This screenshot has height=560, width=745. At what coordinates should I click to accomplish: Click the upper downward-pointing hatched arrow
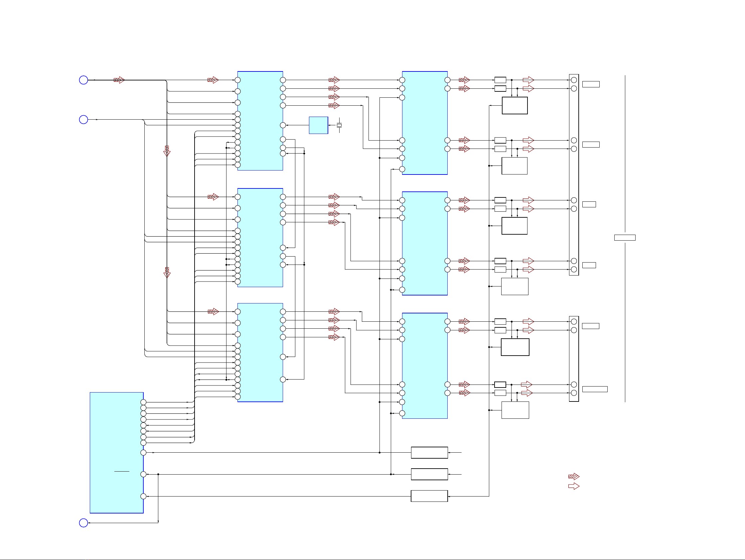tap(167, 151)
